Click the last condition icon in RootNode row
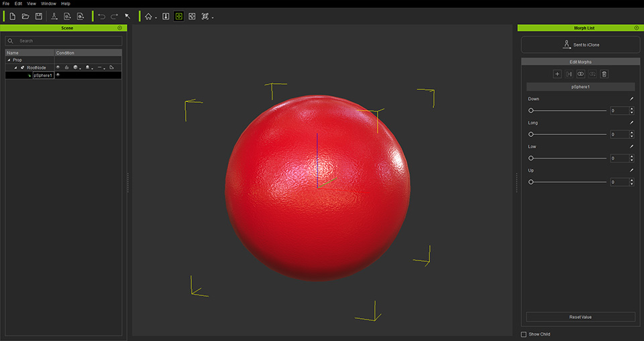644x341 pixels. coord(111,67)
